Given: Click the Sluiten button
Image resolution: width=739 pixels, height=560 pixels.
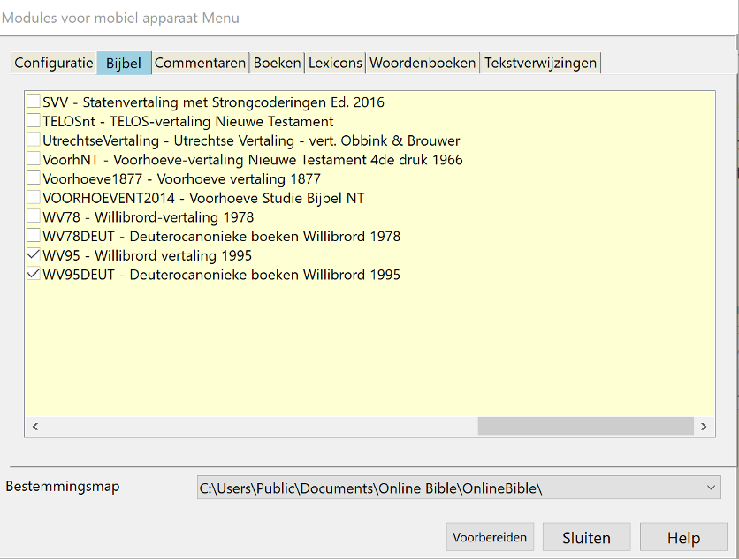Looking at the screenshot, I should (x=586, y=537).
